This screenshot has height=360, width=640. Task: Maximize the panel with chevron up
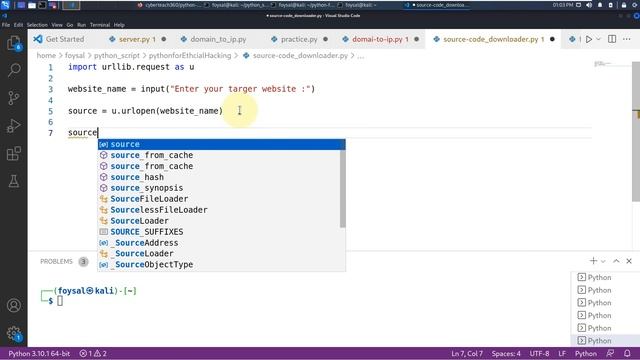[616, 261]
